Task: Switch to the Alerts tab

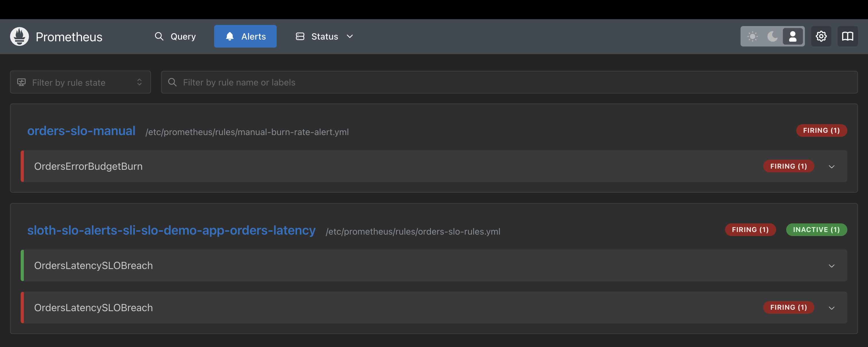Action: coord(245,36)
